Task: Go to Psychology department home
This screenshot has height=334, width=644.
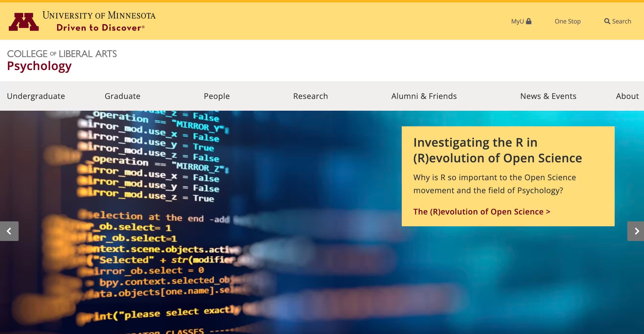Action: click(39, 66)
